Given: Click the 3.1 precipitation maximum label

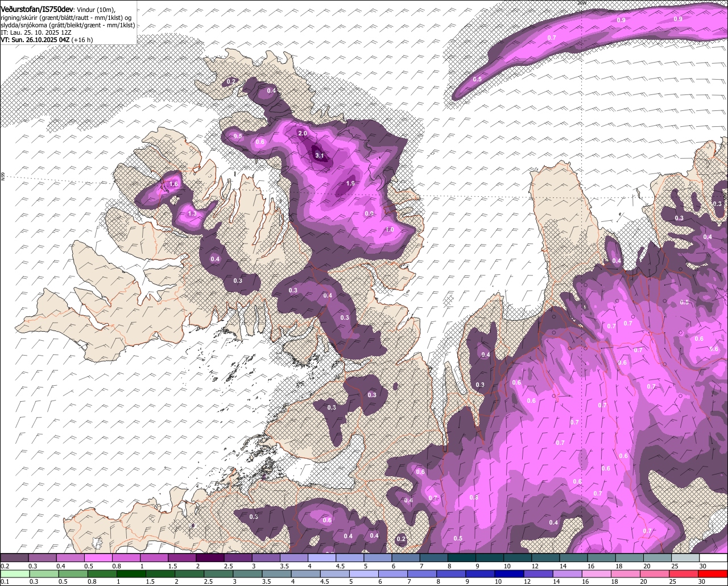Looking at the screenshot, I should pyautogui.click(x=319, y=155).
